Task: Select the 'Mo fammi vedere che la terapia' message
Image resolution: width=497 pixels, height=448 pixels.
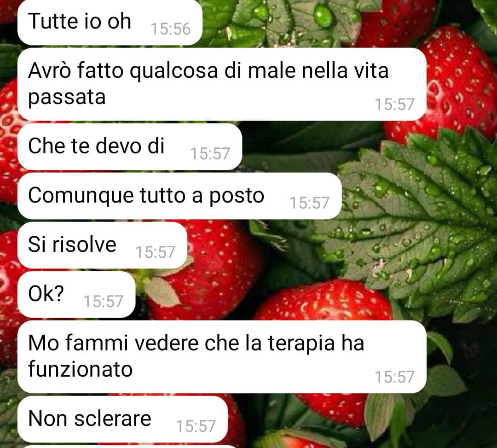Action: pyautogui.click(x=222, y=357)
